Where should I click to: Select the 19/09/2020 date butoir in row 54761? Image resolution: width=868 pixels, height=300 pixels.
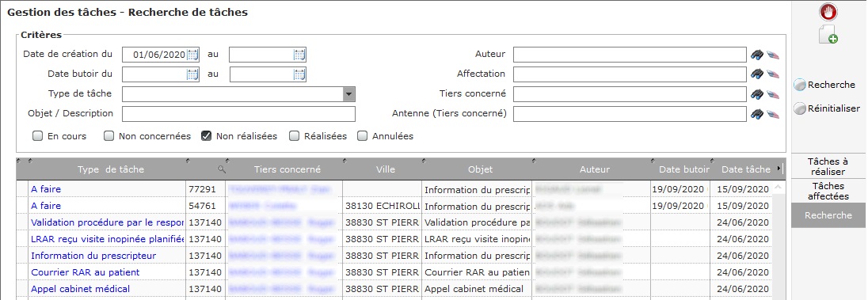coord(680,206)
